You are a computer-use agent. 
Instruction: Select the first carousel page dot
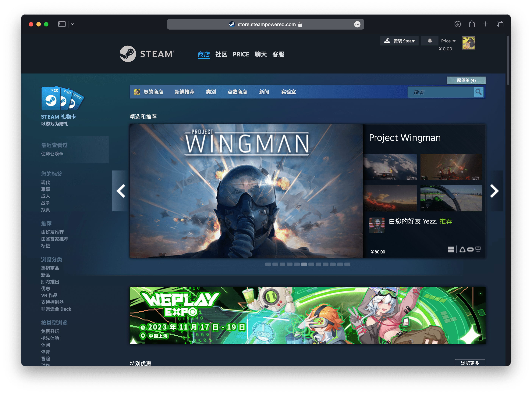(268, 264)
